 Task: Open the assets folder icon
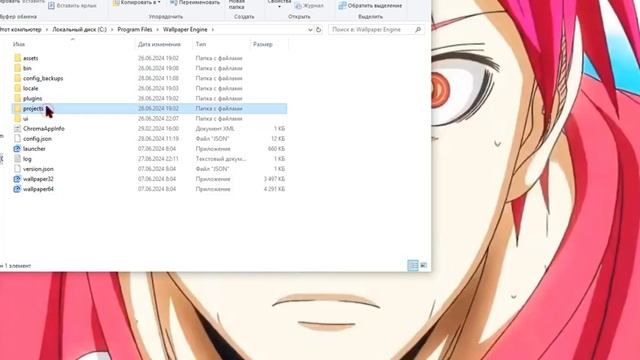17,58
